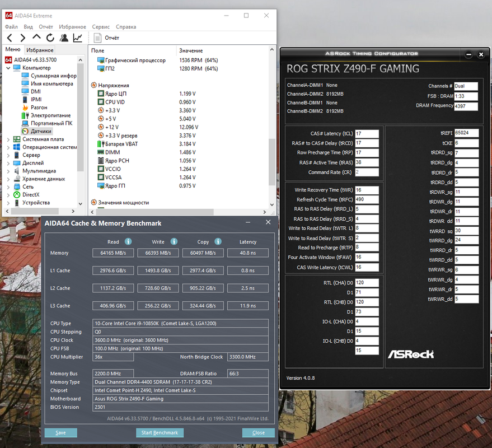Expand the DirectX tree node
This screenshot has height=448, width=492.
pos(8,195)
